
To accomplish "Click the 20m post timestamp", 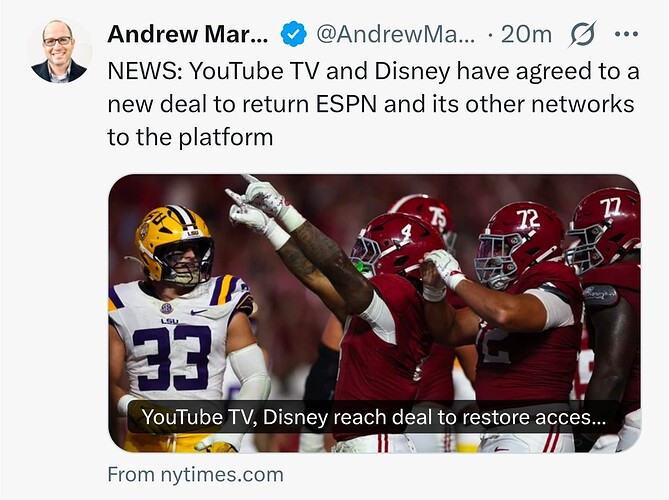I will coord(526,35).
